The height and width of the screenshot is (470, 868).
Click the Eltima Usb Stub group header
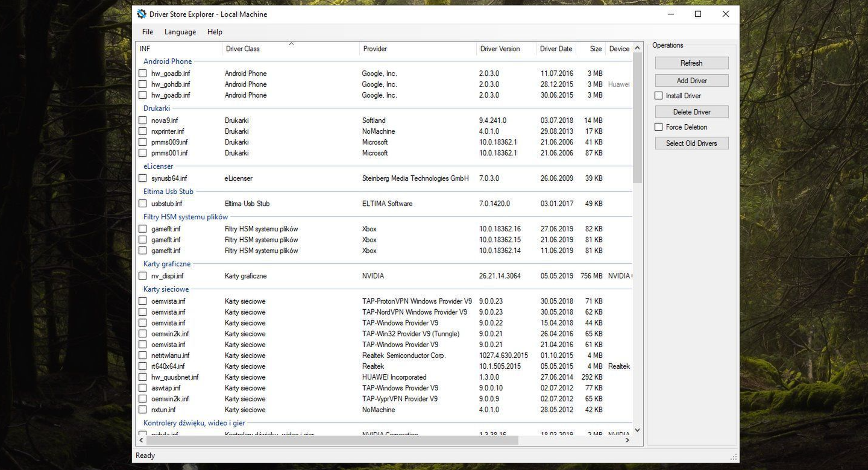[168, 192]
